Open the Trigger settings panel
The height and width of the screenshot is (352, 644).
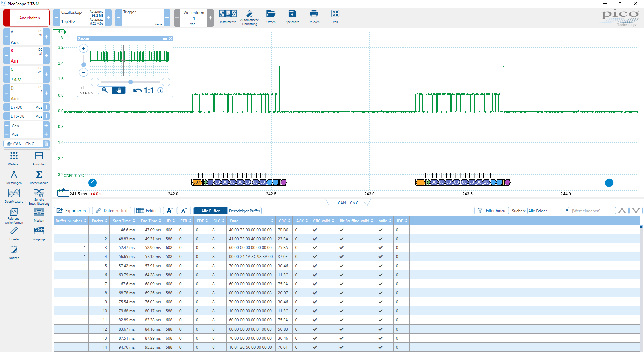[143, 18]
